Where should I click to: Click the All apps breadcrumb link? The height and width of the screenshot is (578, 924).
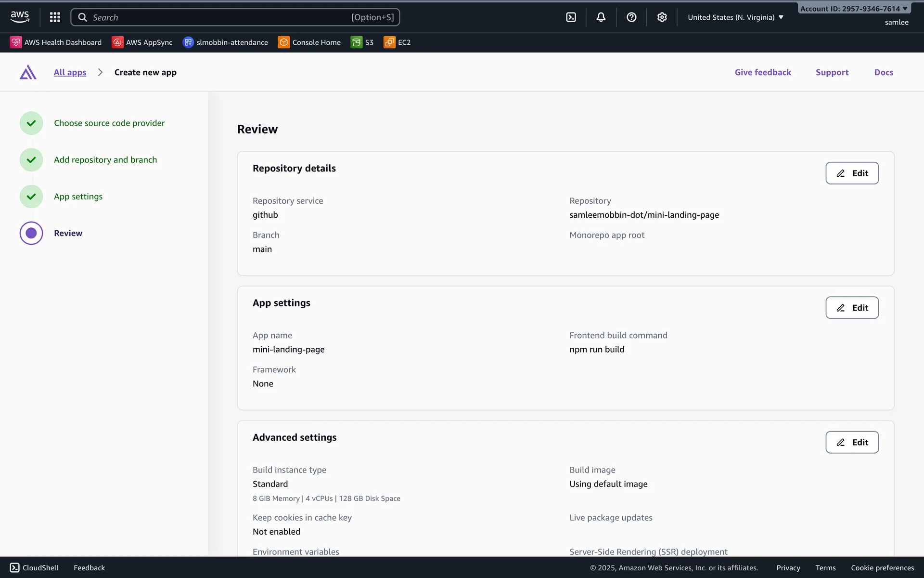tap(70, 72)
